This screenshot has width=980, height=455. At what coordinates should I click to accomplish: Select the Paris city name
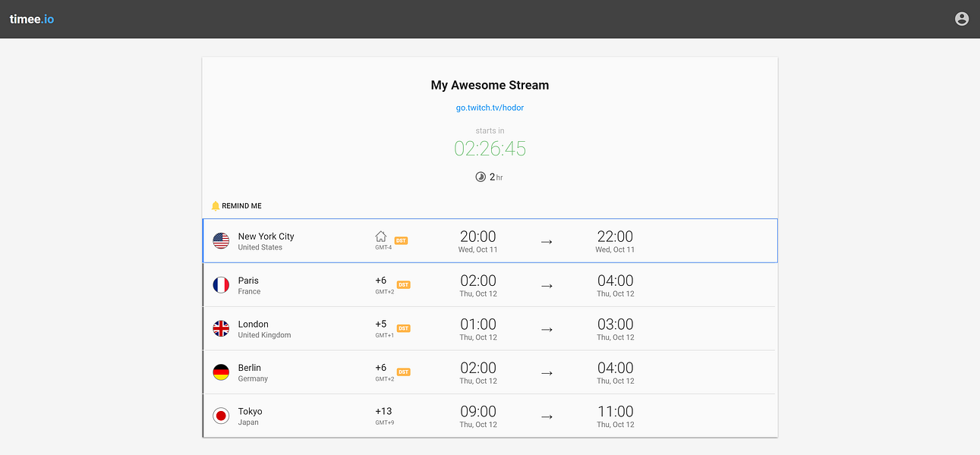pyautogui.click(x=248, y=281)
